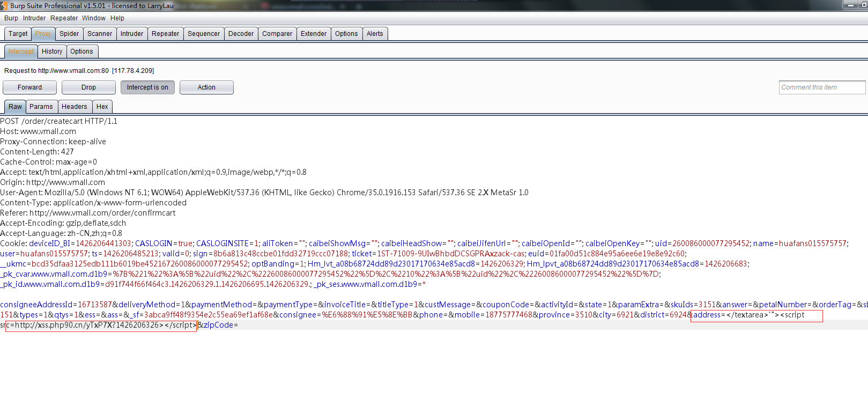Switch to the Spider tab
This screenshot has width=868, height=414.
click(x=69, y=34)
